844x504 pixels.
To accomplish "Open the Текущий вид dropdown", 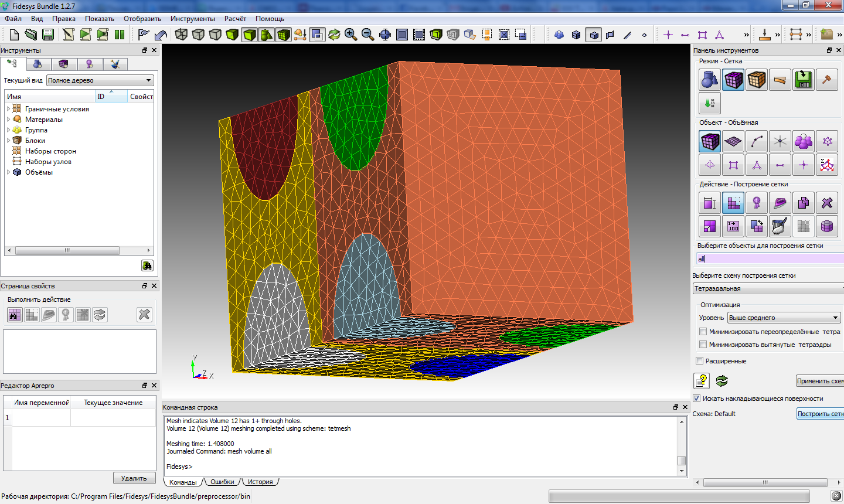I will [100, 80].
